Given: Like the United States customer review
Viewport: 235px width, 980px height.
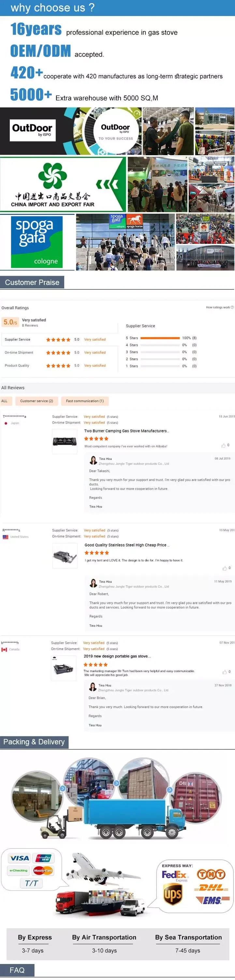Looking at the screenshot, I should pos(224,568).
